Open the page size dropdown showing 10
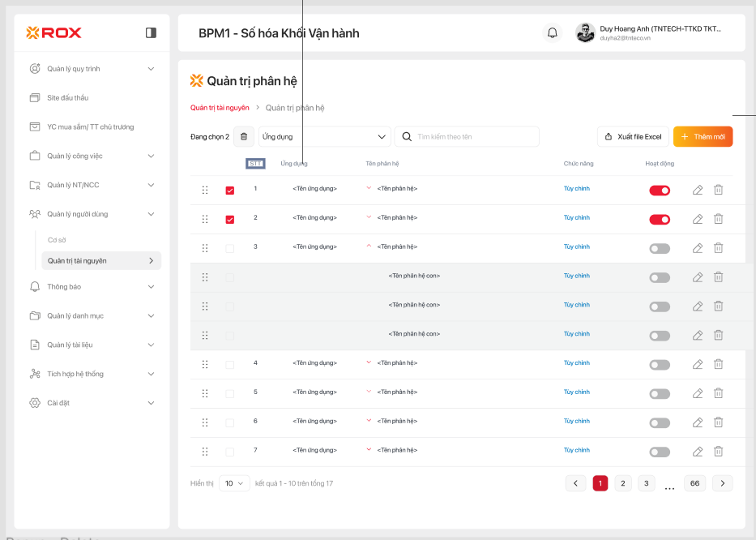Viewport: 756px width, 540px height. (234, 483)
